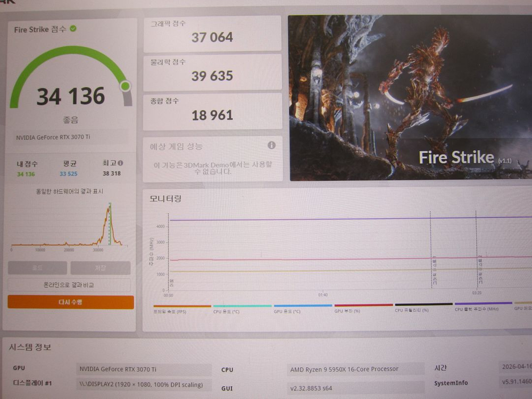Click the 종합 점수 18 961 card
This screenshot has height=399, width=532.
pyautogui.click(x=212, y=111)
